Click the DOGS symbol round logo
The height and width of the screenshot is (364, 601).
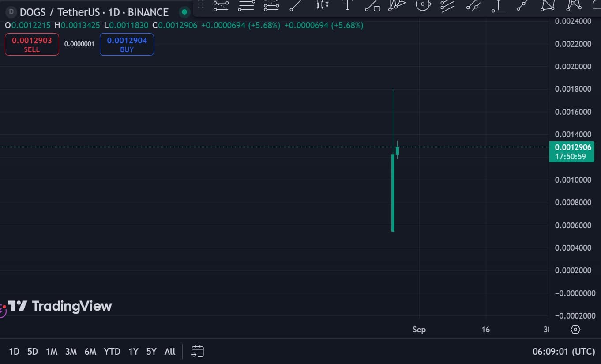coord(11,12)
